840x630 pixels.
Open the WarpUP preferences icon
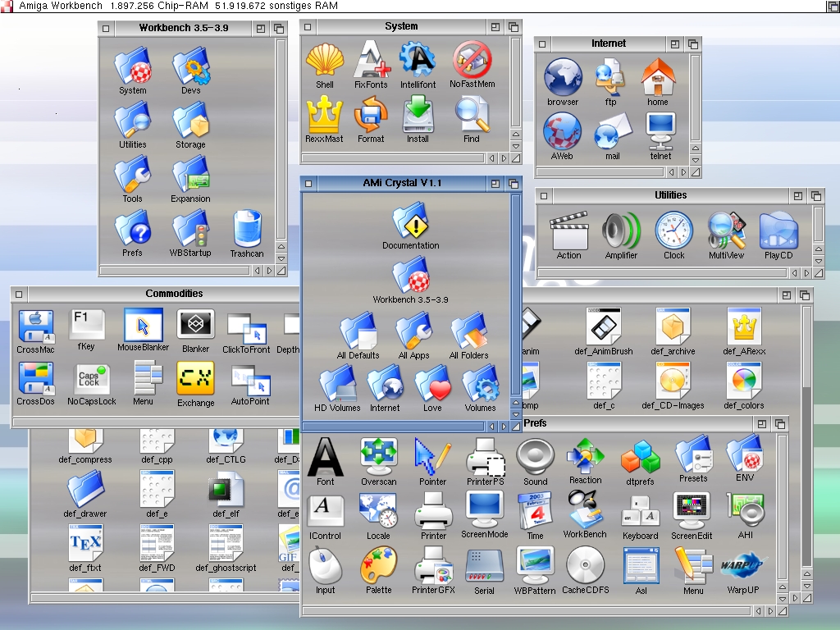(x=742, y=566)
